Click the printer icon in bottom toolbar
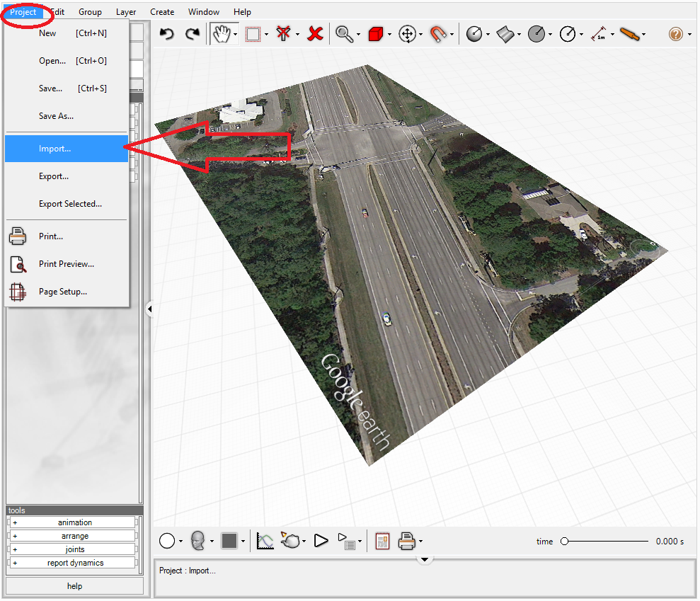700x601 pixels. click(x=407, y=541)
